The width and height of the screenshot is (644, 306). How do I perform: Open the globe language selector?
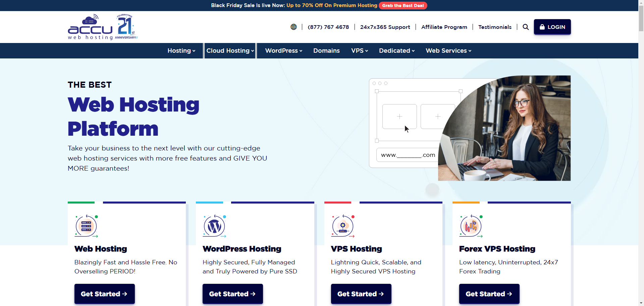point(293,27)
